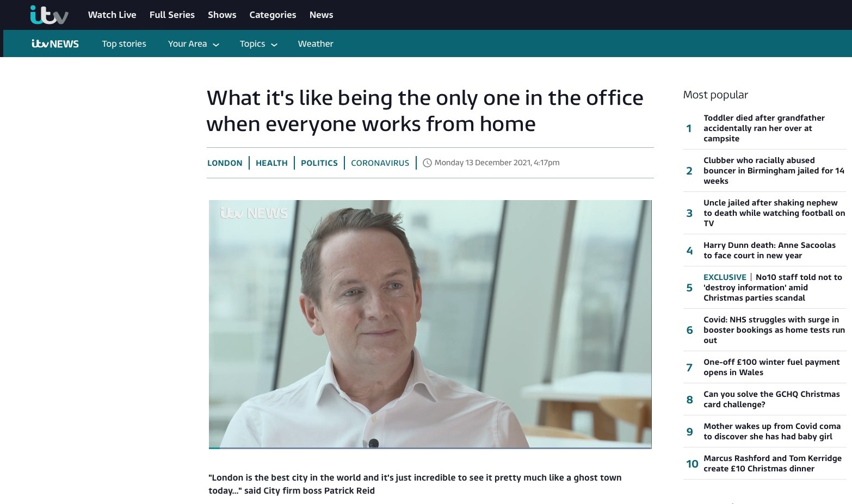Go to the Full Series page
This screenshot has height=504, width=852.
click(172, 15)
